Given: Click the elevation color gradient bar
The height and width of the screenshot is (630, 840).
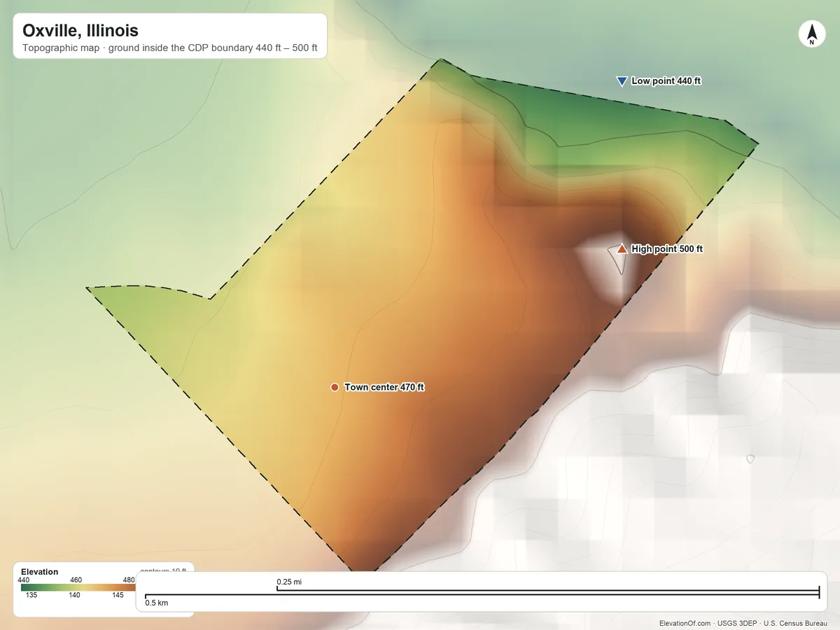Looking at the screenshot, I should [x=78, y=587].
